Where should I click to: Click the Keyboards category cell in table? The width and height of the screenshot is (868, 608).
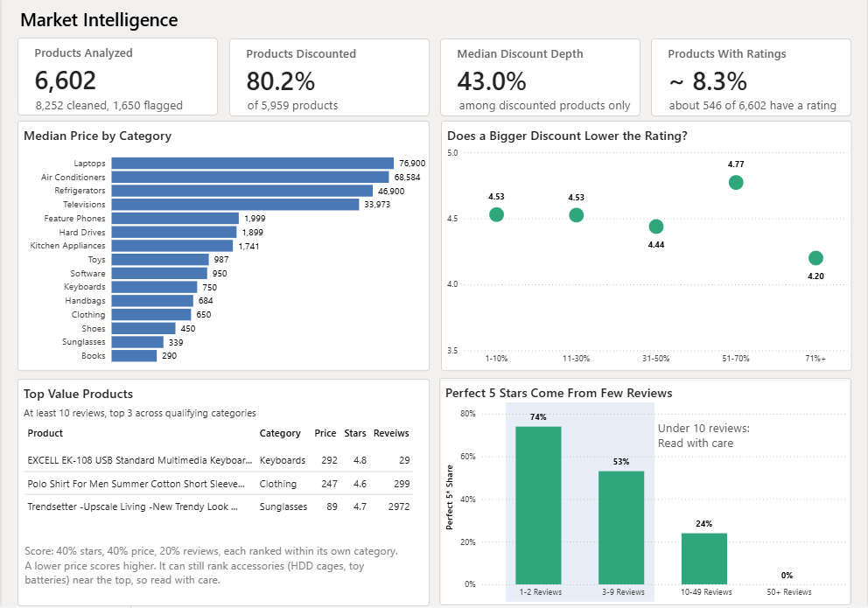tap(283, 460)
